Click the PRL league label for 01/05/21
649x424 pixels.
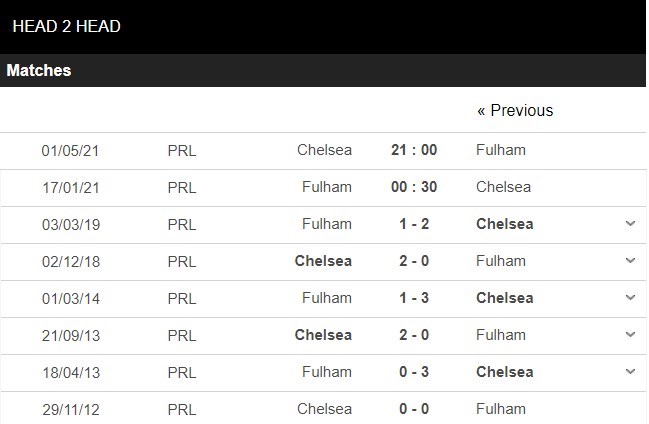pos(182,150)
